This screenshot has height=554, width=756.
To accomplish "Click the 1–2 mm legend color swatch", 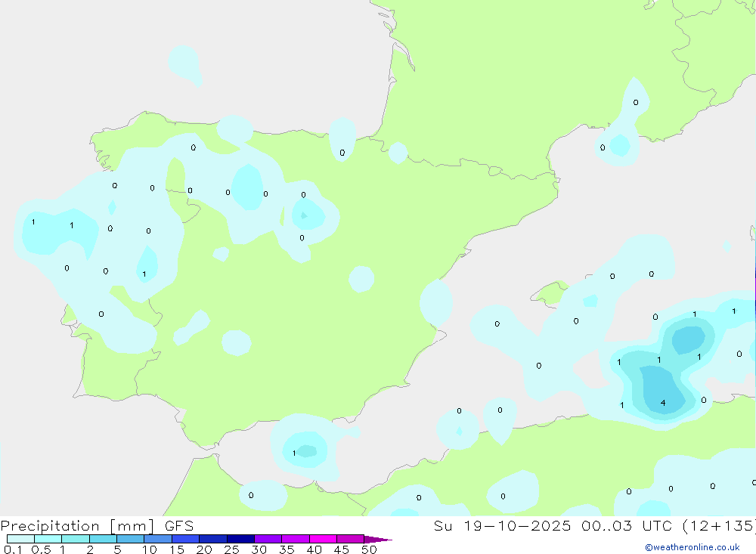I will 75,539.
